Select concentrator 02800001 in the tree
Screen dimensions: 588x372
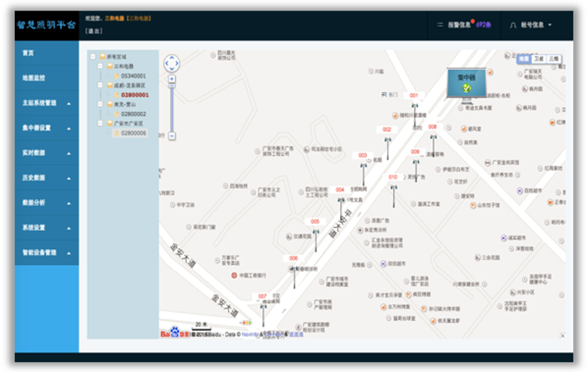(135, 95)
